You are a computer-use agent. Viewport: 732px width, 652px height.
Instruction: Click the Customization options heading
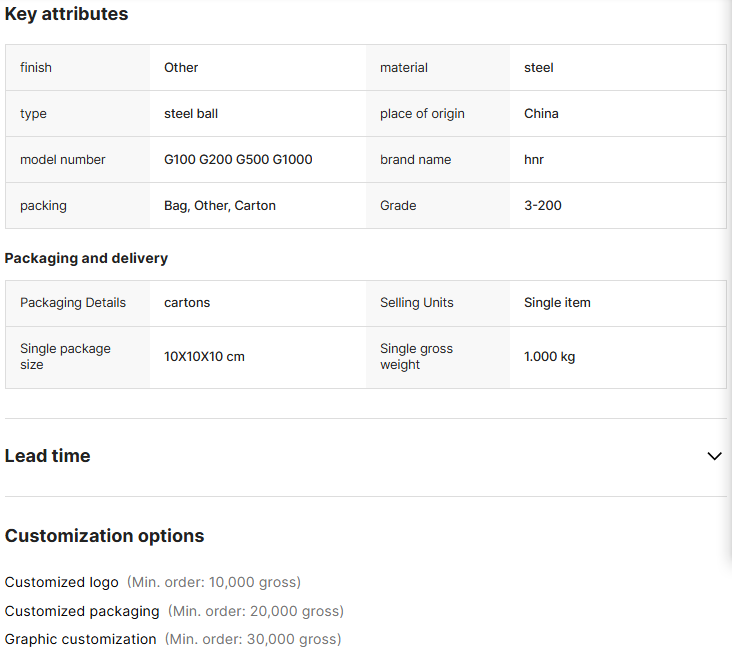point(104,536)
